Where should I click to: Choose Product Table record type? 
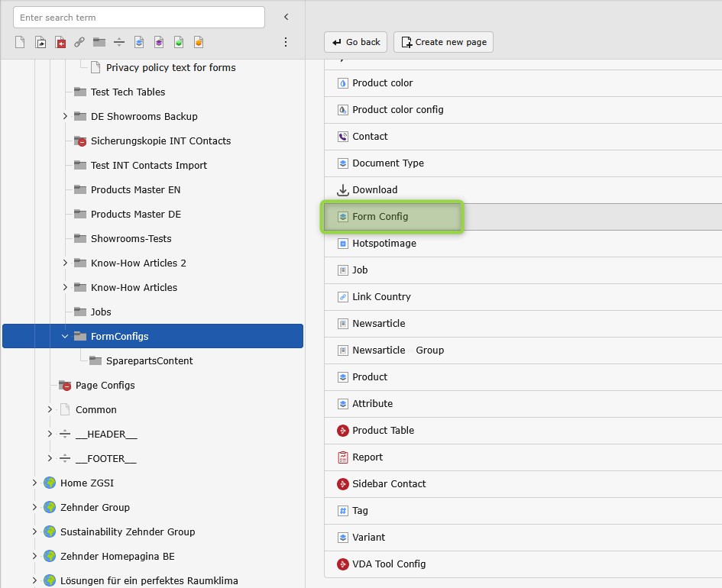383,431
